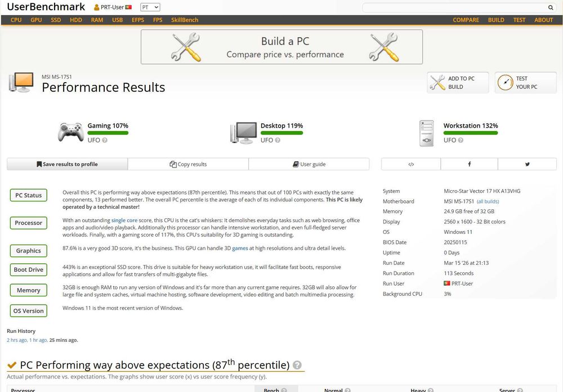Open the RAM menu

[97, 20]
